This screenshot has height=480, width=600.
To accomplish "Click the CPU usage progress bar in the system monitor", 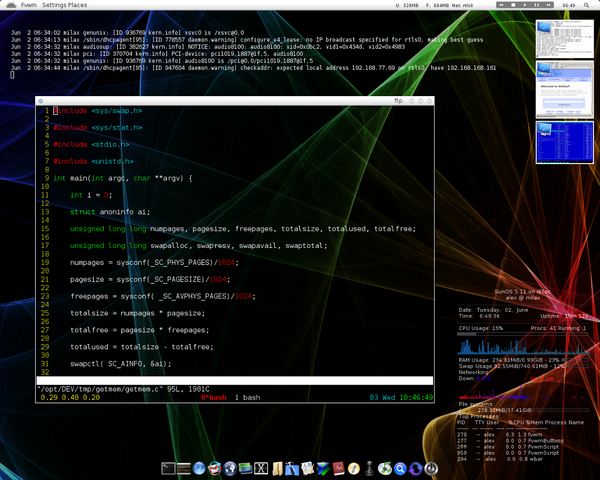I will tap(518, 334).
